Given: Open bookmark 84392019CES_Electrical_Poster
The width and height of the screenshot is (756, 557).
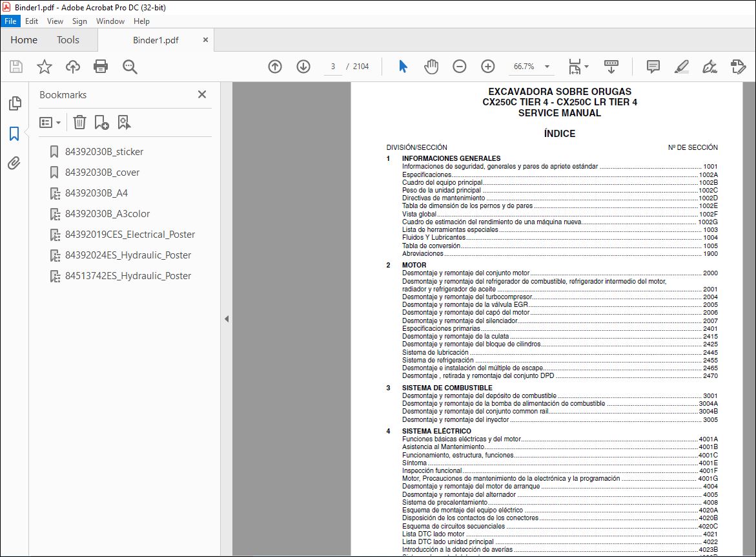Looking at the screenshot, I should (130, 235).
